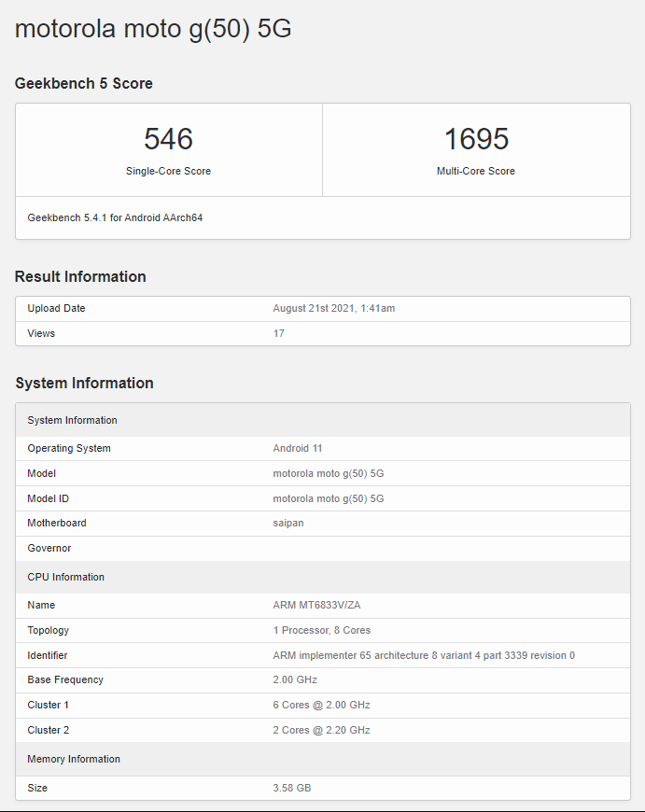Click the 'Cluster 2' row label
The image size is (645, 812).
coord(49,730)
